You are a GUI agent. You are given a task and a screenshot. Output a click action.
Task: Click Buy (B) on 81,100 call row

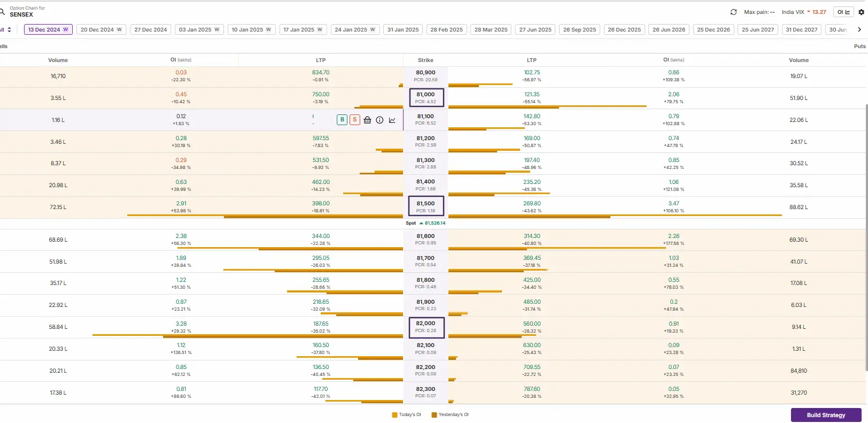342,120
